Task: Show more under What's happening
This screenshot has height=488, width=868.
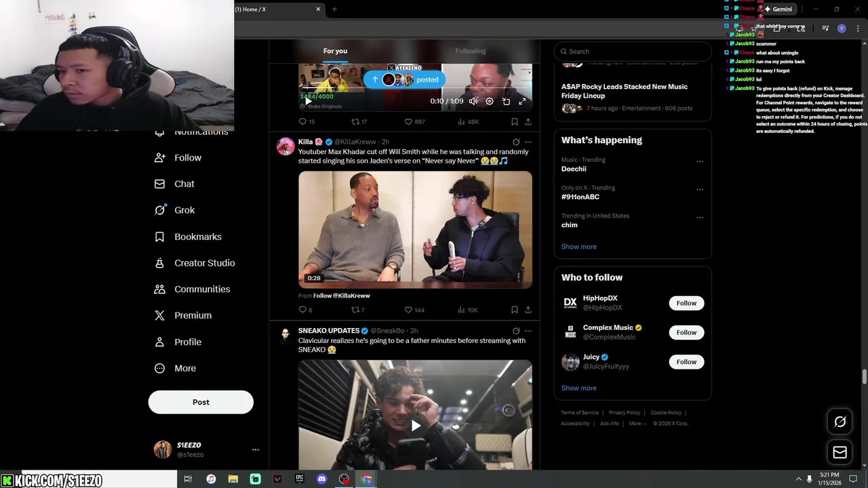Action: [x=579, y=247]
